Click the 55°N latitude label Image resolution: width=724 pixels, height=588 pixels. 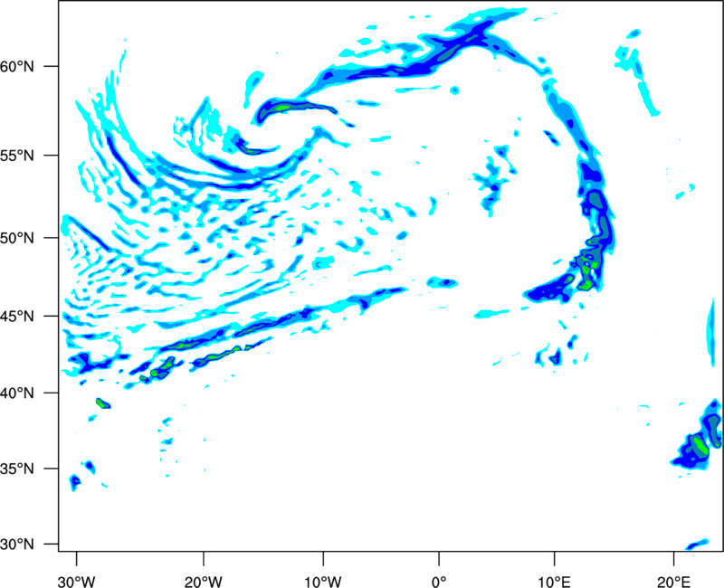coord(17,156)
